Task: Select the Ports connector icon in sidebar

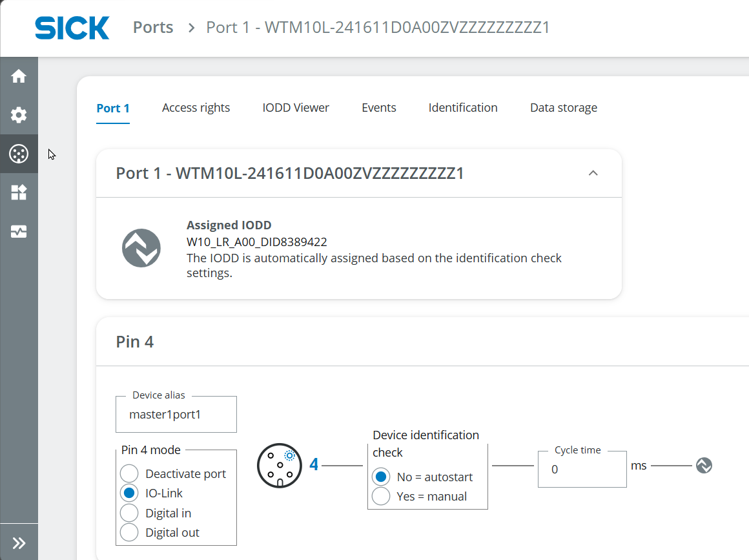Action: point(19,154)
